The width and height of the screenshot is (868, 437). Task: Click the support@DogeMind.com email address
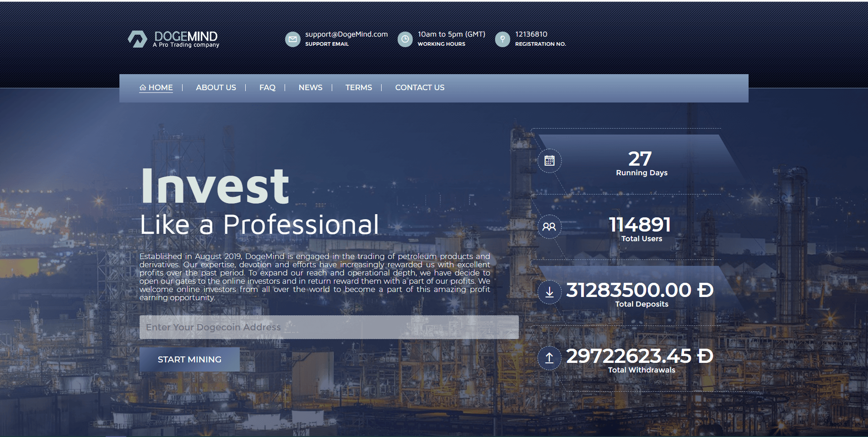[346, 34]
